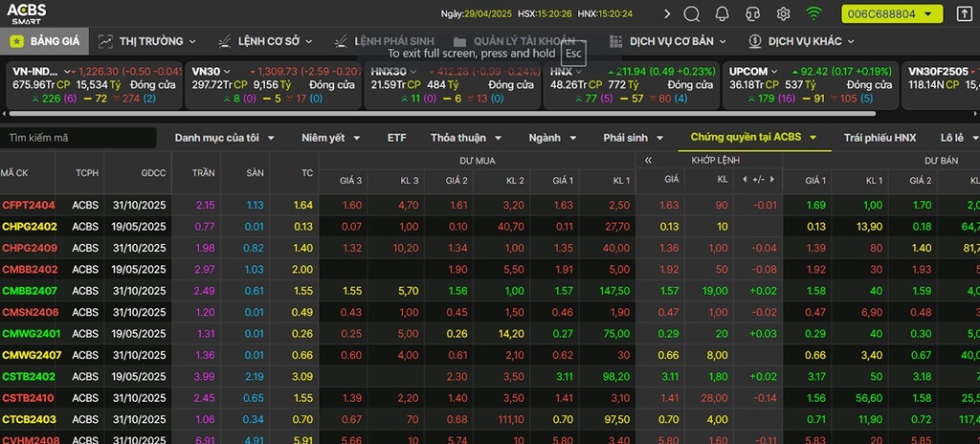Select the Trái phiếu HNX tab

click(x=880, y=138)
